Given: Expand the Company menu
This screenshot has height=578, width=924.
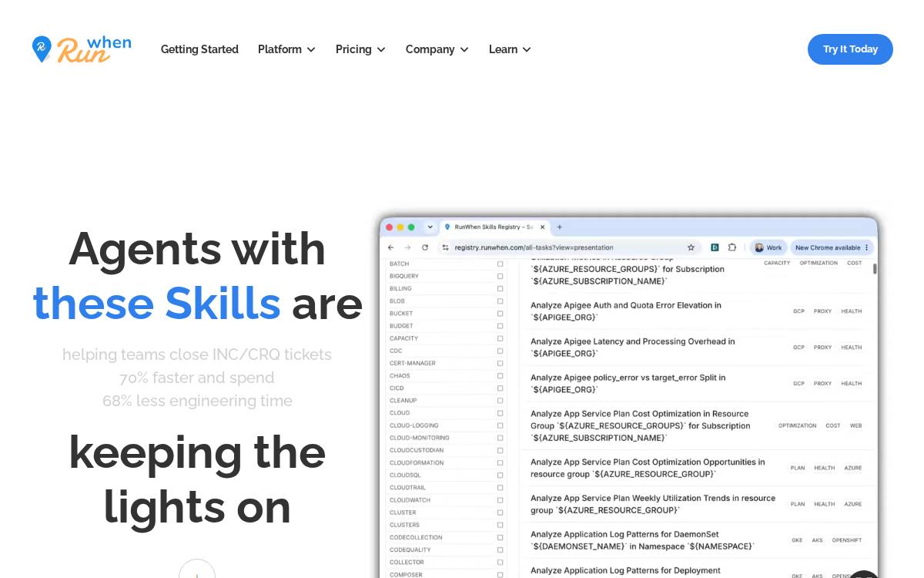Looking at the screenshot, I should (437, 49).
